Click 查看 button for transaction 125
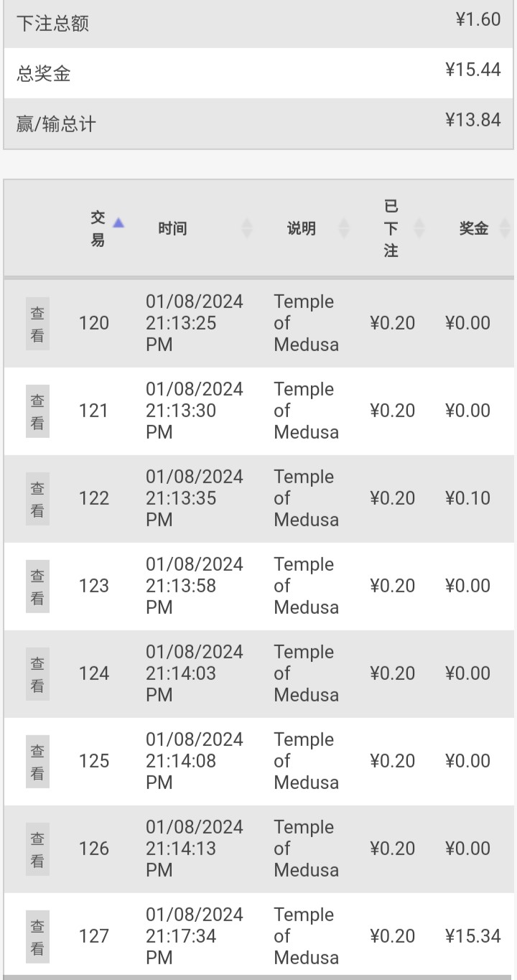Screen dimensions: 517x980 click(37, 762)
